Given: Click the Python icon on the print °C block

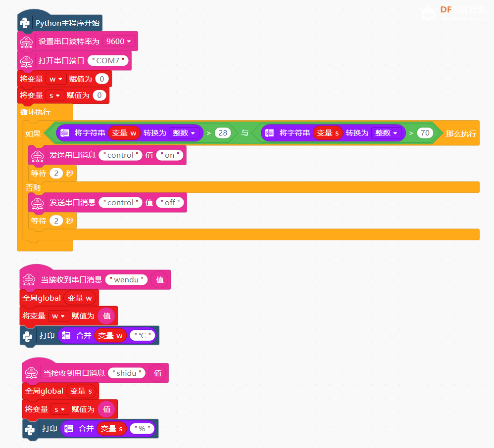Looking at the screenshot, I should pyautogui.click(x=28, y=336).
